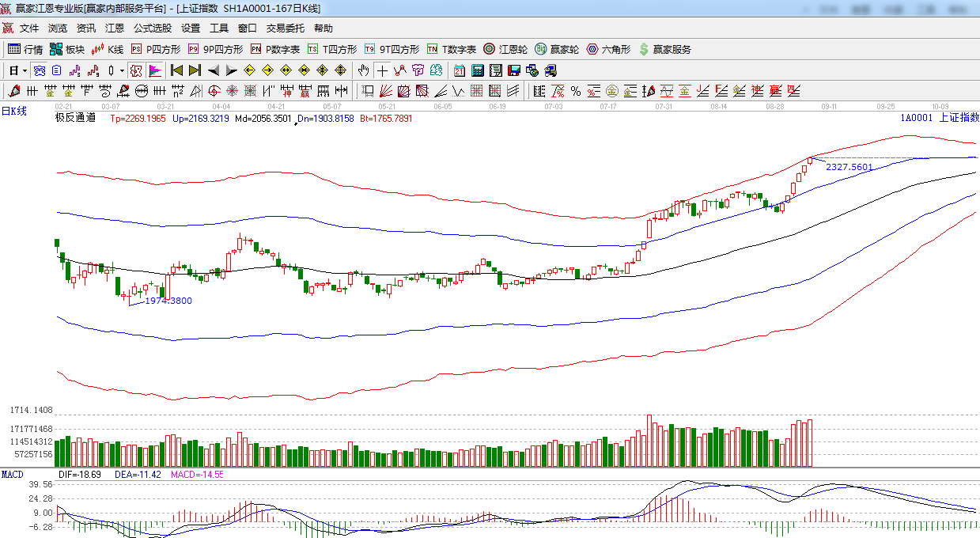
Task: Click the calendar date icon
Action: click(x=460, y=70)
